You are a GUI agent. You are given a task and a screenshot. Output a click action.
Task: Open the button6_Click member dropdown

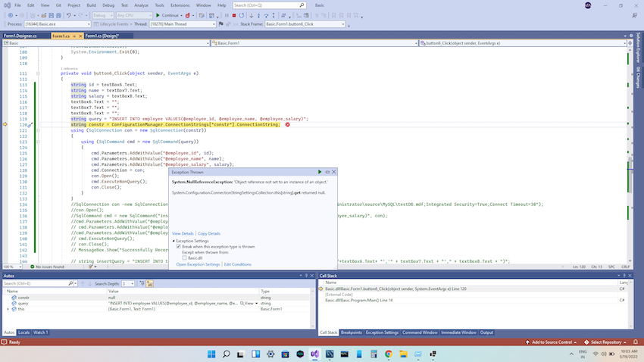click(x=523, y=42)
